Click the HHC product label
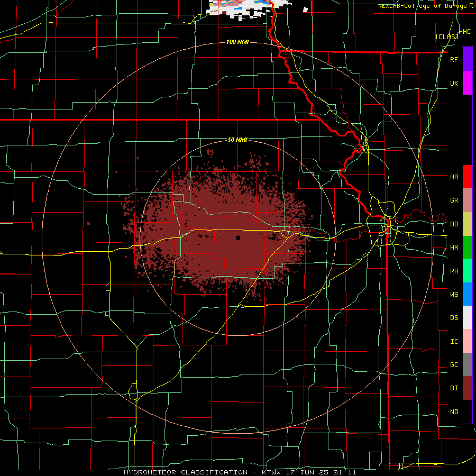 (465, 32)
